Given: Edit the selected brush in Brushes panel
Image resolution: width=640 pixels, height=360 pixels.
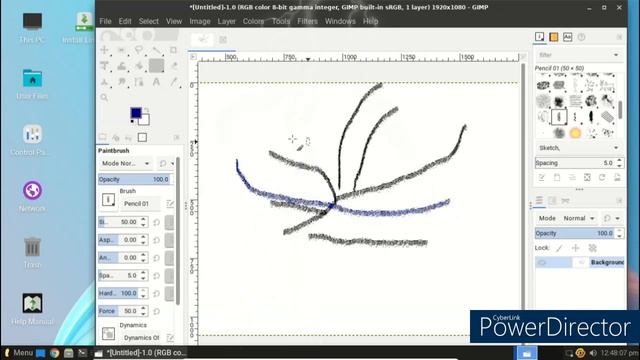Looking at the screenshot, I should click(542, 178).
